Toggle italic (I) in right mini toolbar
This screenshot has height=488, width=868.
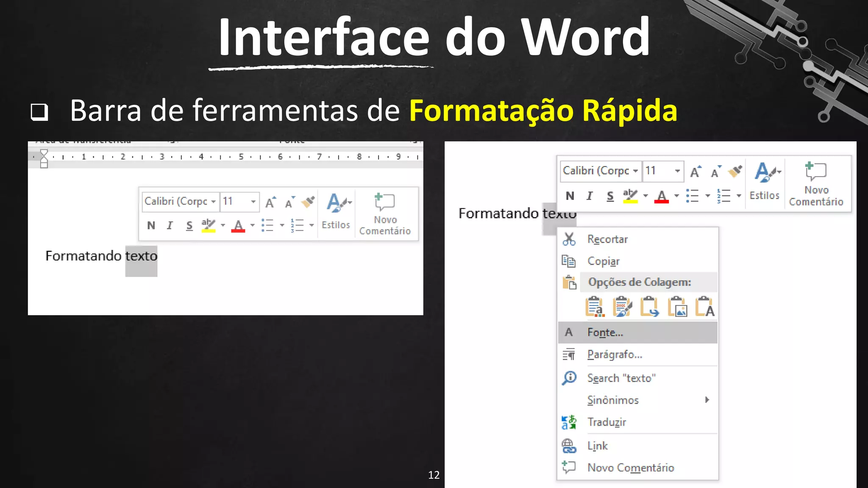pyautogui.click(x=590, y=196)
